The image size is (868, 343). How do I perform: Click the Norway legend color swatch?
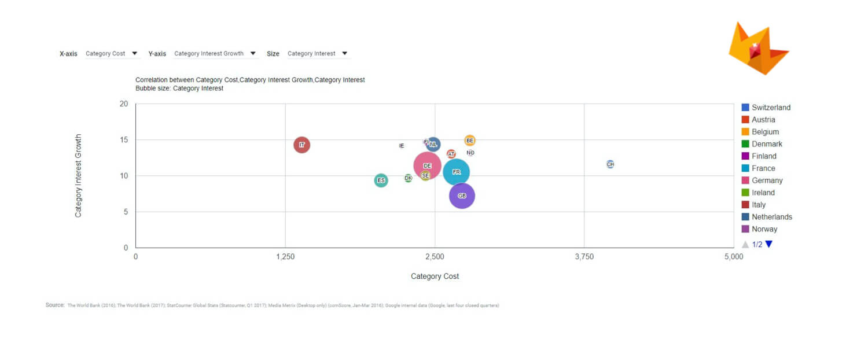(745, 229)
